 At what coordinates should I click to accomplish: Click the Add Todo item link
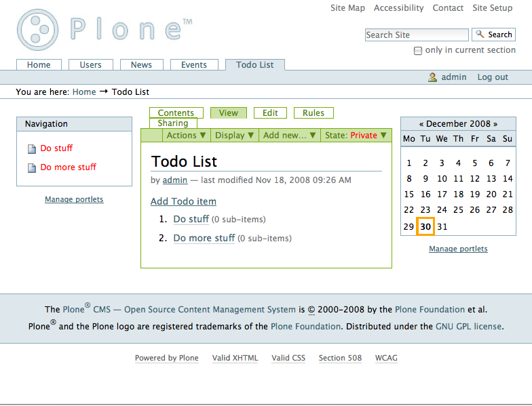click(x=183, y=201)
